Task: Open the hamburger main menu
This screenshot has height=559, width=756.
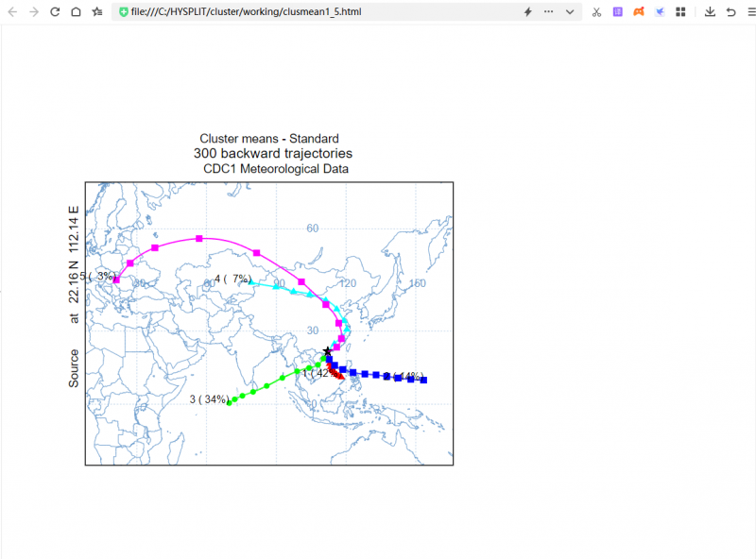Action: click(x=749, y=12)
